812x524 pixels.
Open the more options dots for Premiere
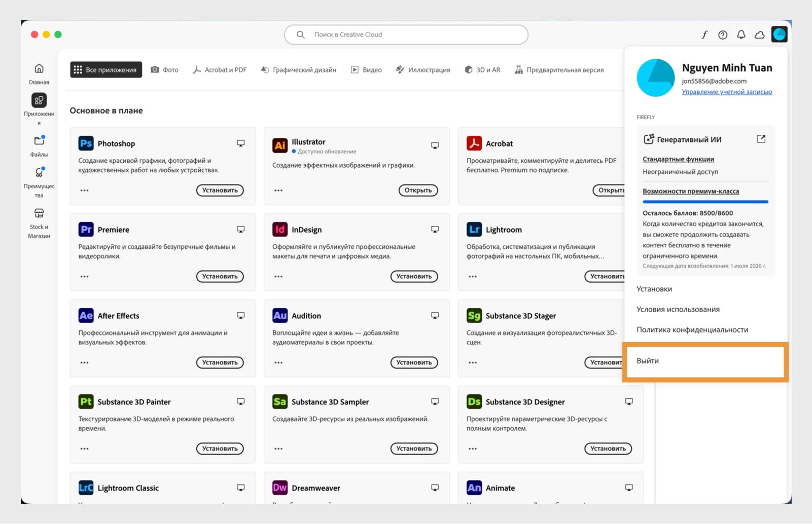(84, 277)
